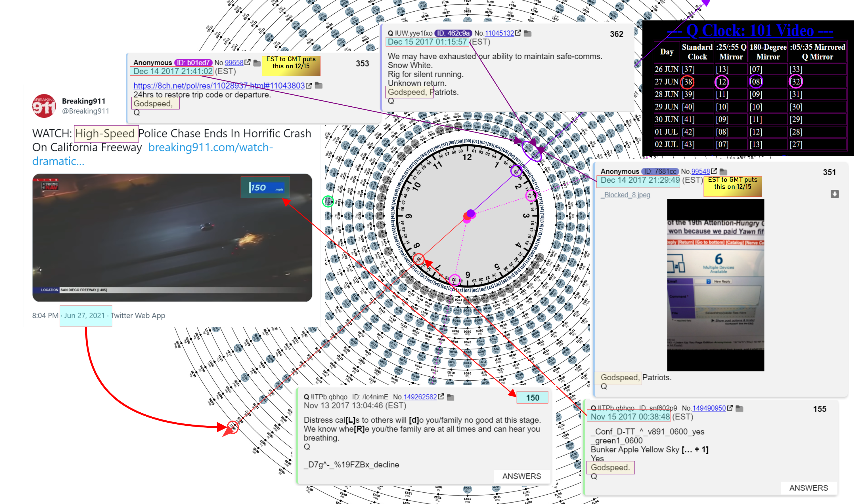Screen dimensions: 861x504
Task: Click the @Breaking911 handle
Action: coord(85,111)
